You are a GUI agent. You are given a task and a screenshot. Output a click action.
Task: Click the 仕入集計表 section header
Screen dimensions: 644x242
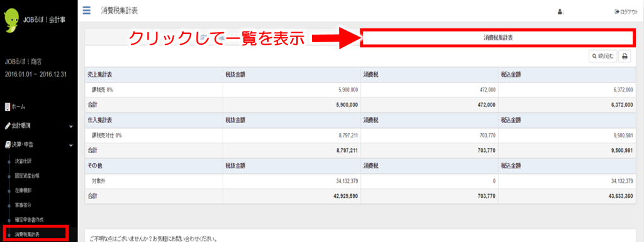(100, 120)
